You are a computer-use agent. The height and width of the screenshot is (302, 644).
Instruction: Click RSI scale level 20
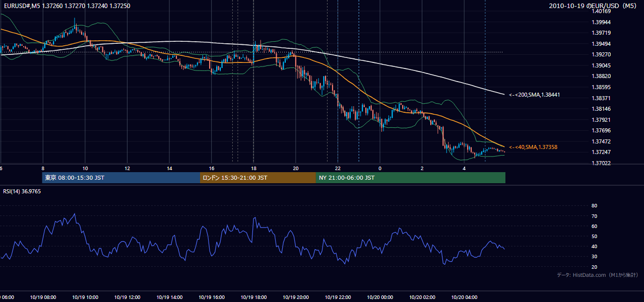(x=594, y=267)
